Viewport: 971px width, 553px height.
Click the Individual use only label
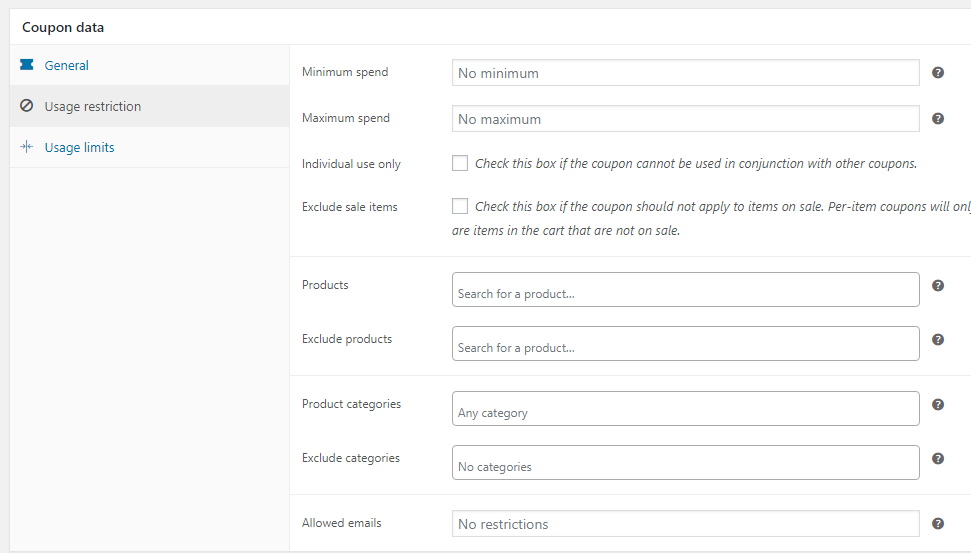pyautogui.click(x=351, y=164)
